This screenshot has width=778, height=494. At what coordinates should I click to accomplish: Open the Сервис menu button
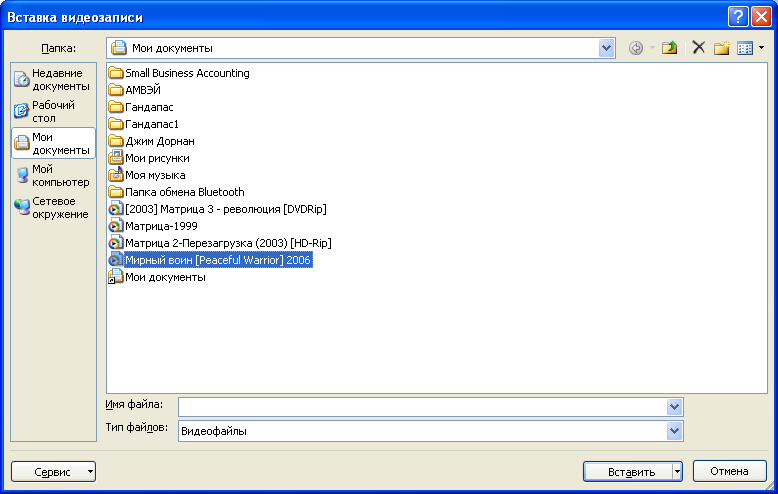(53, 472)
